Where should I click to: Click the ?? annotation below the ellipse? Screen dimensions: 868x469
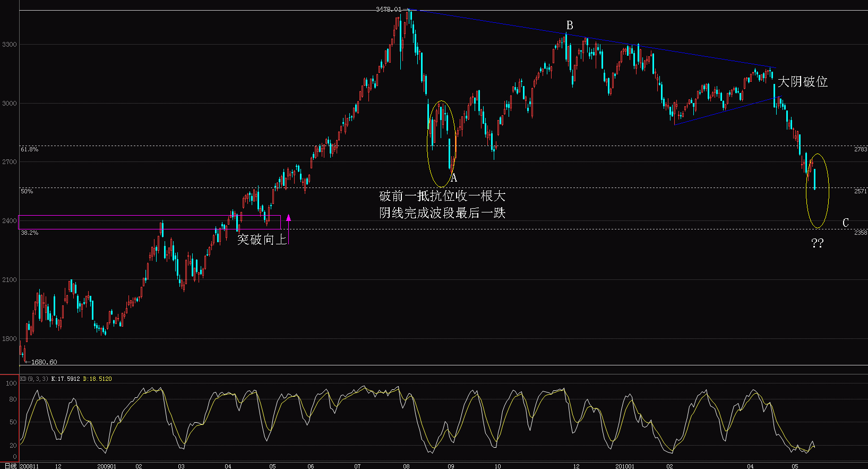[x=817, y=243]
